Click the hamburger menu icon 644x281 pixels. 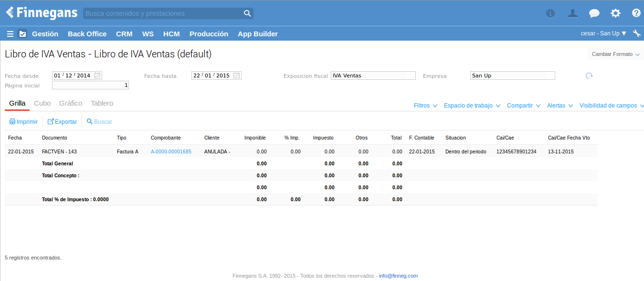coord(10,34)
